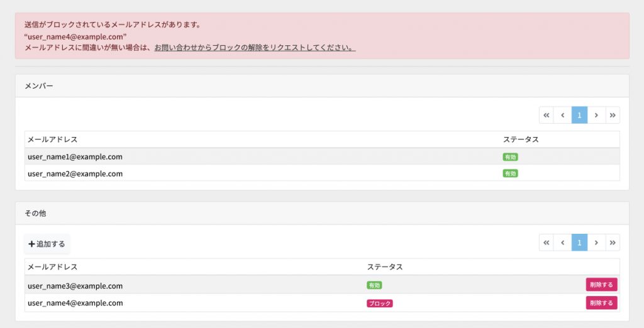Viewport: 644px width, 328px height.
Task: Open the block release request inquiry link
Action: click(x=255, y=48)
